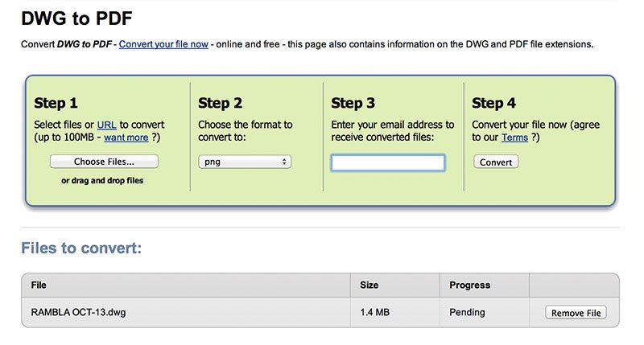Click the 'or drag and drop files' text

(102, 181)
